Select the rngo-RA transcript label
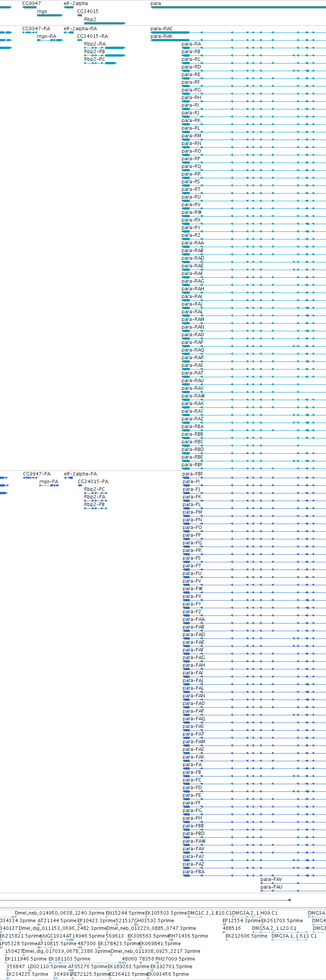The width and height of the screenshot is (326, 980). point(47,36)
